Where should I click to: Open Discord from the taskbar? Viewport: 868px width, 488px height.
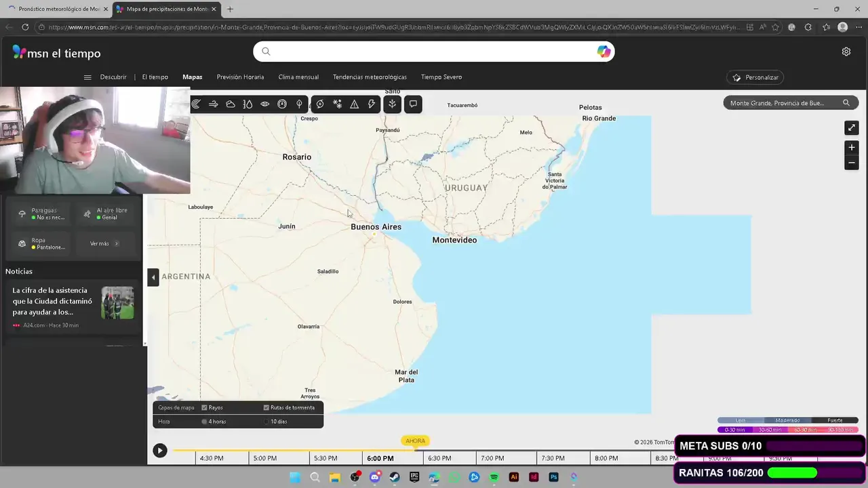(x=374, y=477)
